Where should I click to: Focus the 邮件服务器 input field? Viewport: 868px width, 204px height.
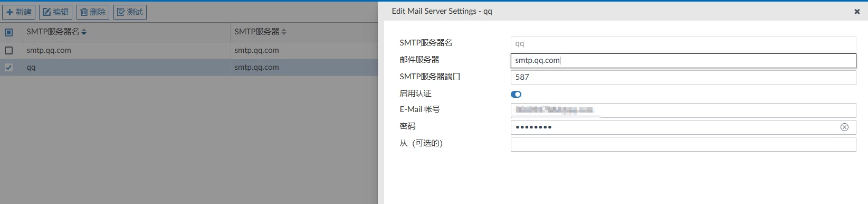tap(683, 61)
